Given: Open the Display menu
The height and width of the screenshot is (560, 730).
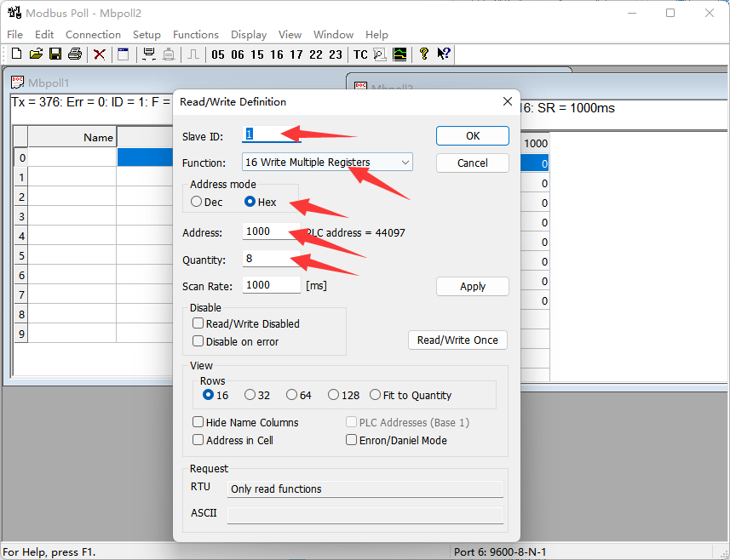Looking at the screenshot, I should [x=249, y=35].
